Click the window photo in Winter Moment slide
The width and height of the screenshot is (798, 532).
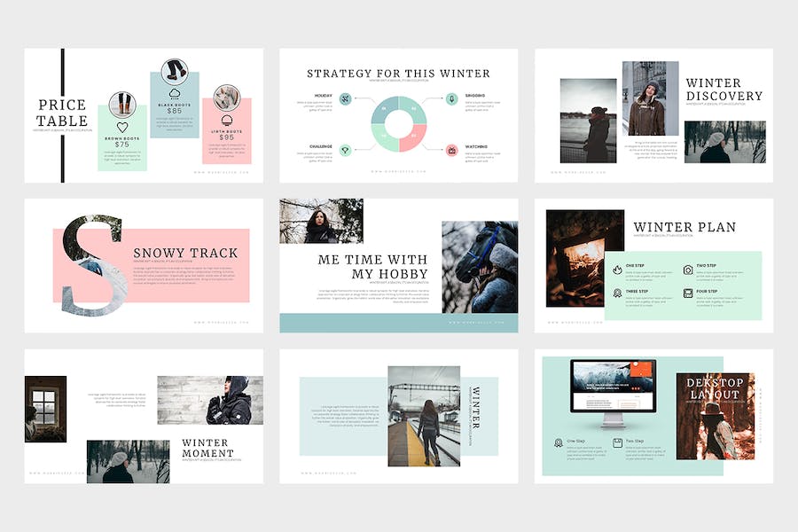click(x=45, y=408)
